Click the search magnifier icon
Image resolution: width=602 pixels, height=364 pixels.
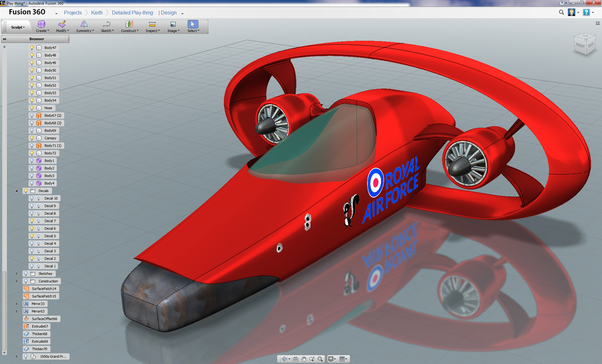tap(561, 12)
